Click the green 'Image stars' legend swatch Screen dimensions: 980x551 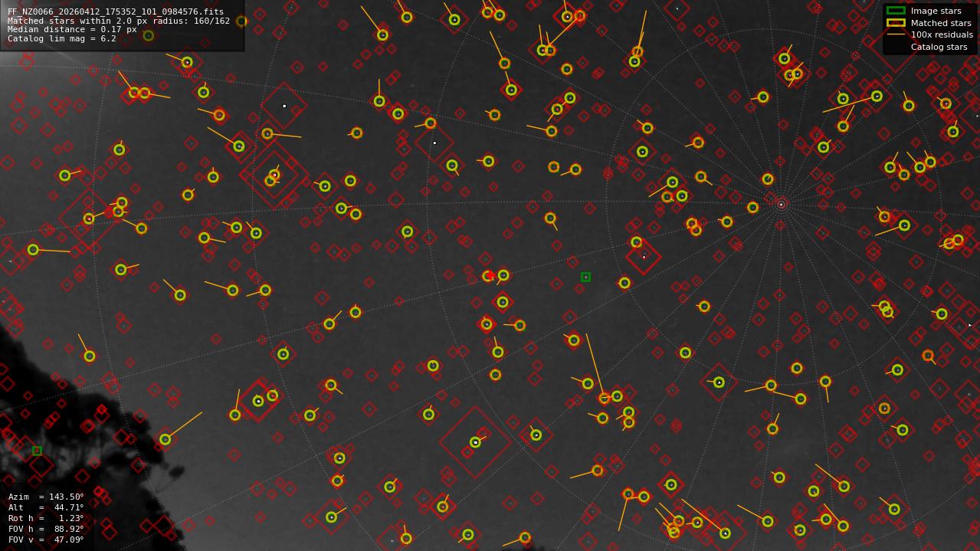(896, 11)
